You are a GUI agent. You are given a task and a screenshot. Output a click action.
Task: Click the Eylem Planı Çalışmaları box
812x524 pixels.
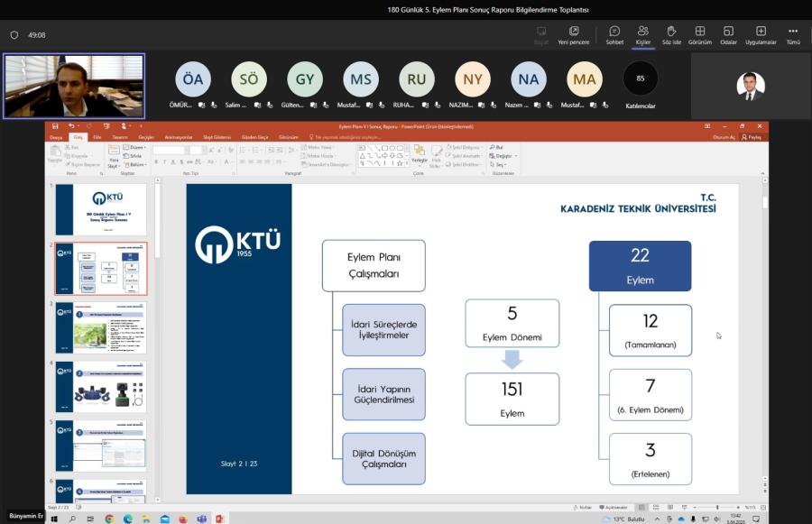point(374,266)
